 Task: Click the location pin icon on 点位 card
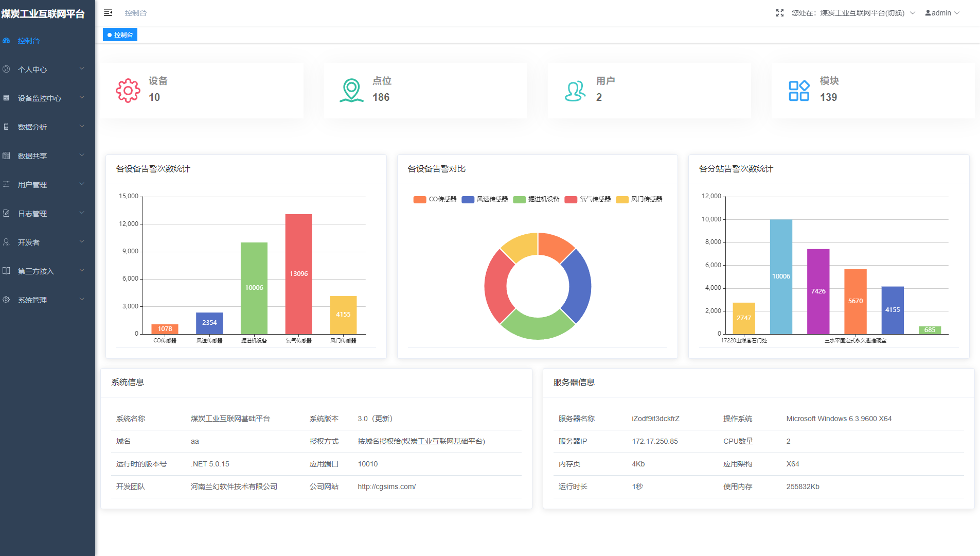pos(351,90)
